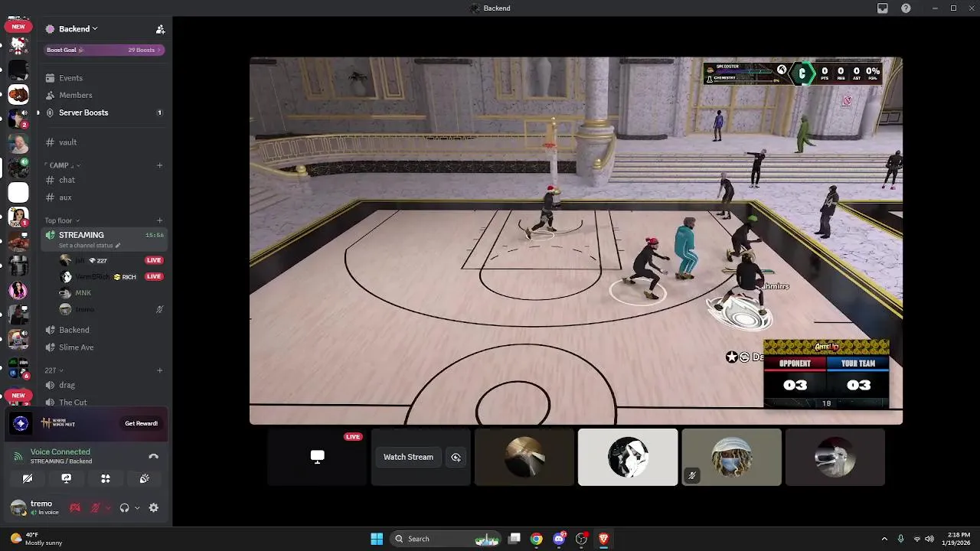Click the 227 user row with LIVE badge
Screen dimensions: 980x551
[x=112, y=260]
